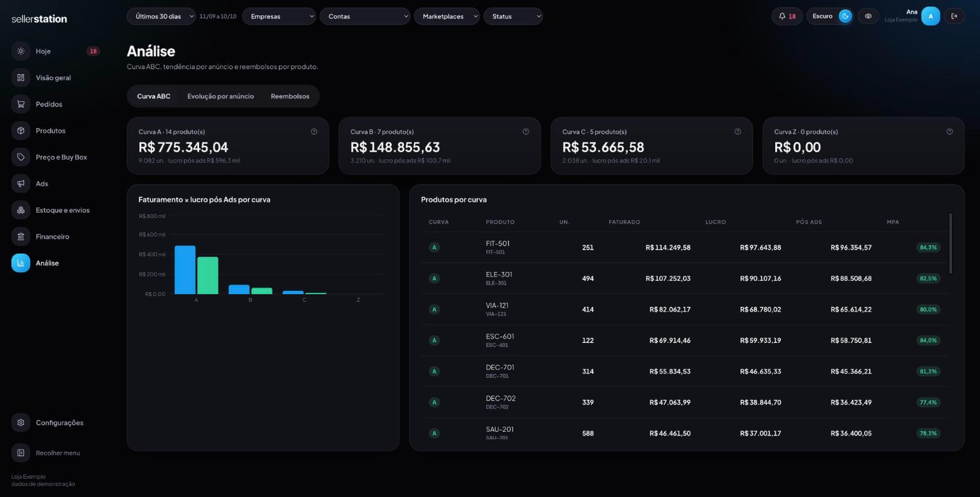
Task: Click the Produtos box icon
Action: 21,131
